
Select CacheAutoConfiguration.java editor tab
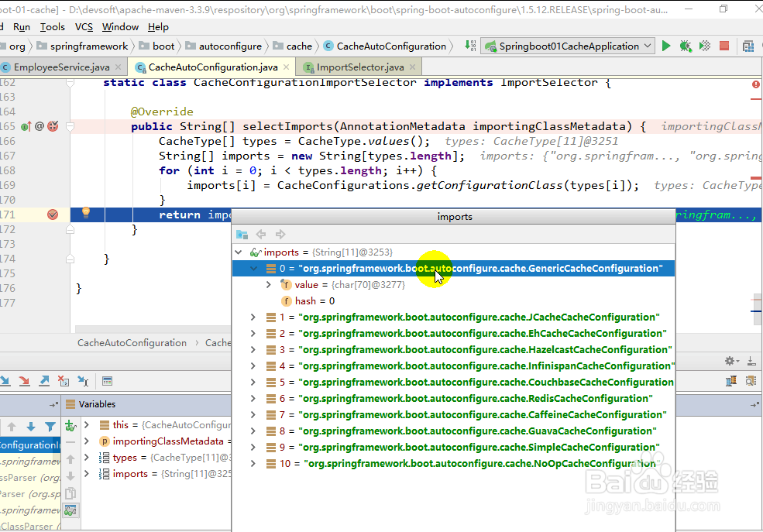(213, 67)
